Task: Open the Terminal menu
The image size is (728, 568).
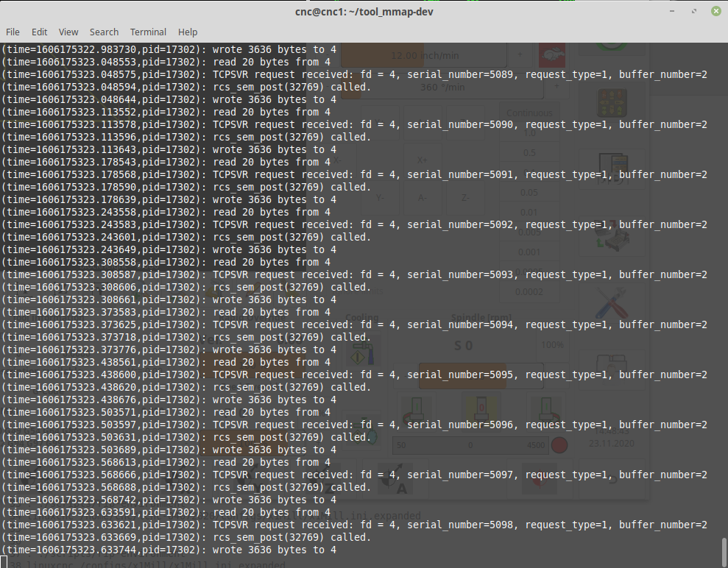Action: click(x=148, y=32)
